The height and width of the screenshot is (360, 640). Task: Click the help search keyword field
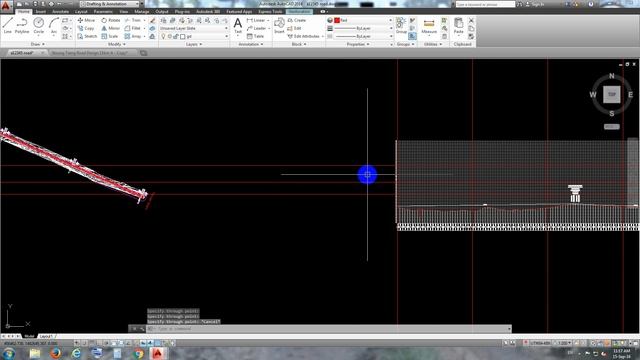coord(485,4)
